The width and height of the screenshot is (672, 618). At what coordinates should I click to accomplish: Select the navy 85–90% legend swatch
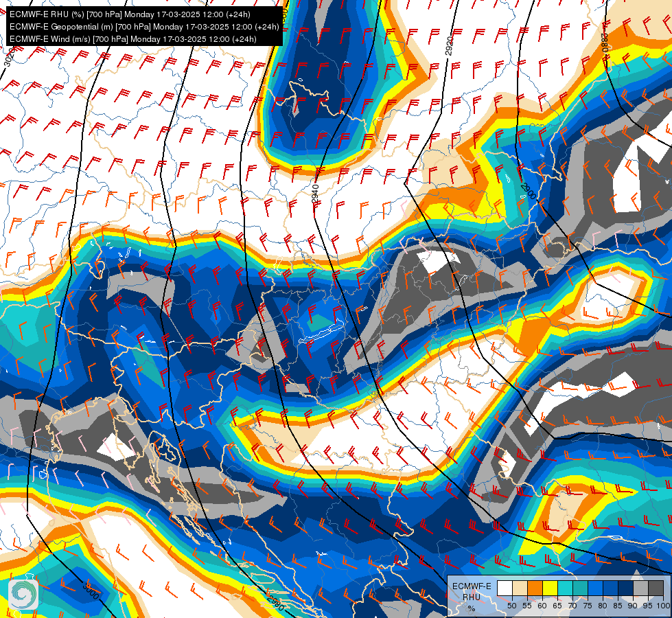coord(626,588)
